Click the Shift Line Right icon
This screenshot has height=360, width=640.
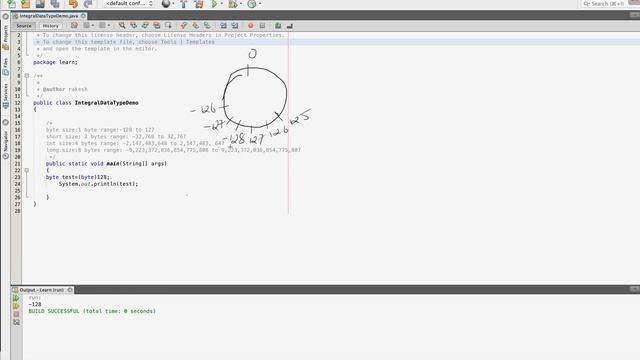(235, 26)
